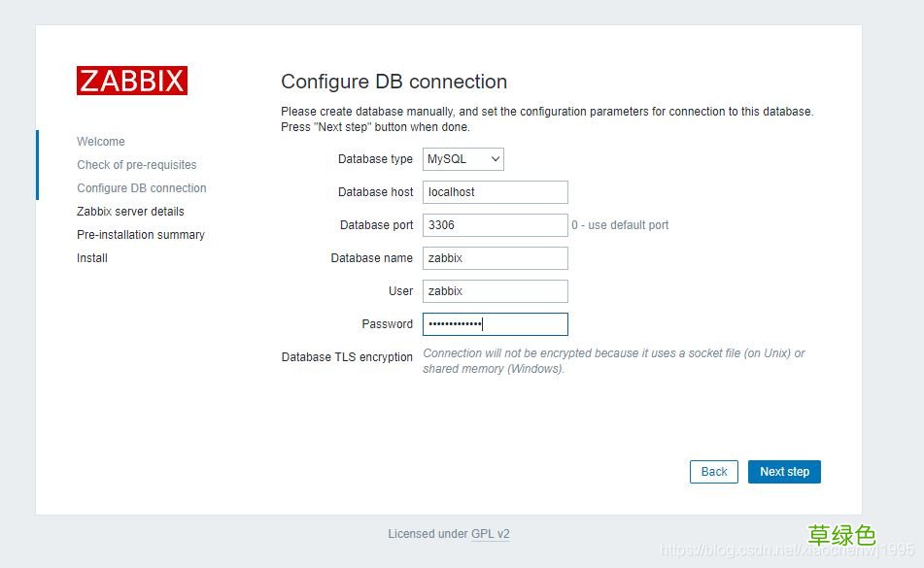Select Zabbix server details step
924x568 pixels.
130,212
